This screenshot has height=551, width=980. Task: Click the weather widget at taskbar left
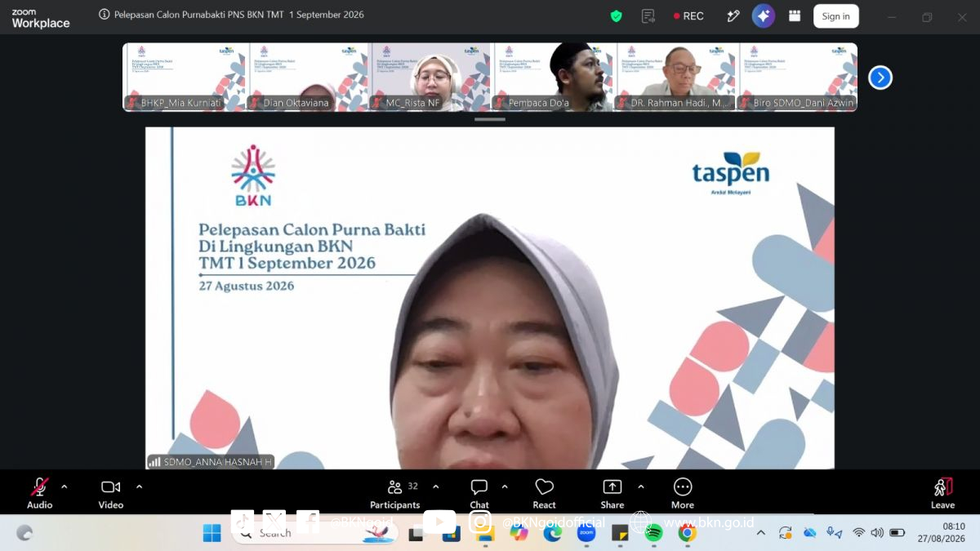(x=24, y=533)
